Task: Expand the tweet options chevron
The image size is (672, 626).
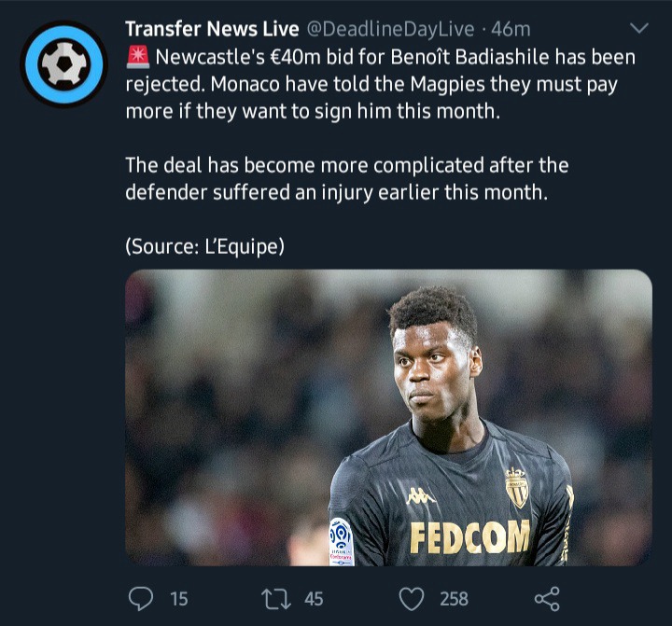Action: click(639, 29)
